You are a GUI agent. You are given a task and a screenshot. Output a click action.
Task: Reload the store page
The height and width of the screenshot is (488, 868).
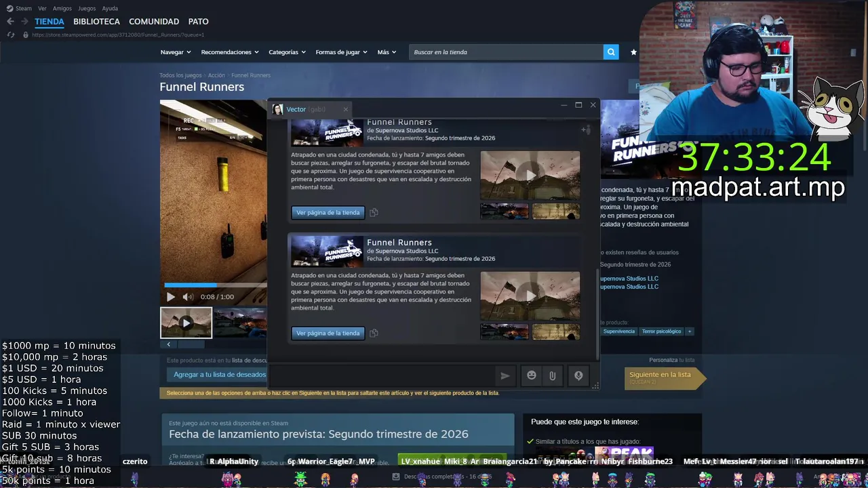[x=10, y=35]
